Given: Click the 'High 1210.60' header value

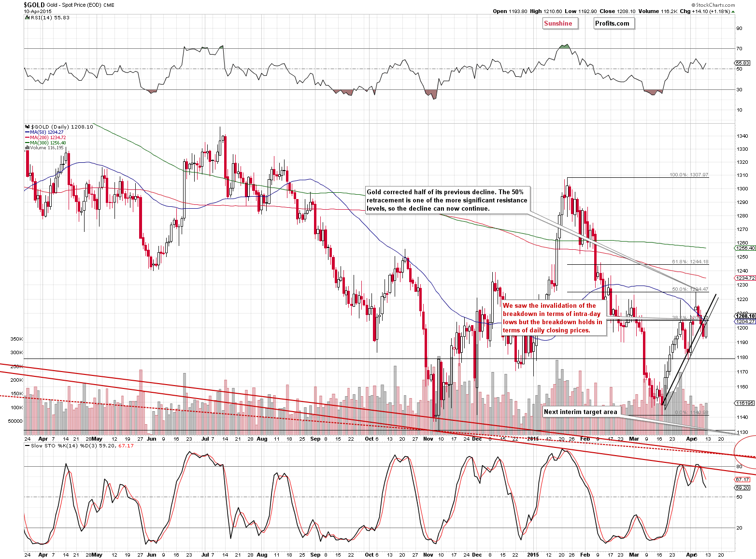Looking at the screenshot, I should pyautogui.click(x=546, y=11).
